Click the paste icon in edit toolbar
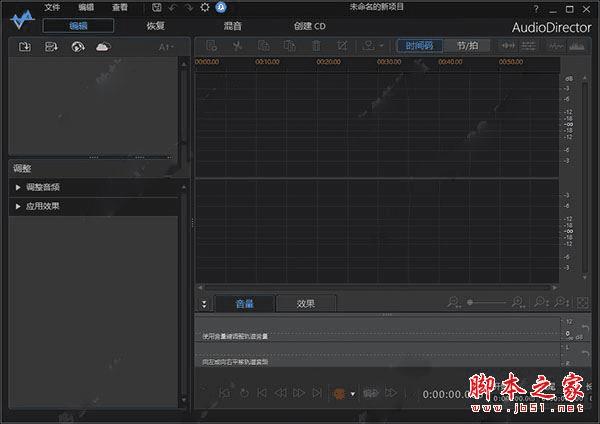 (290, 46)
